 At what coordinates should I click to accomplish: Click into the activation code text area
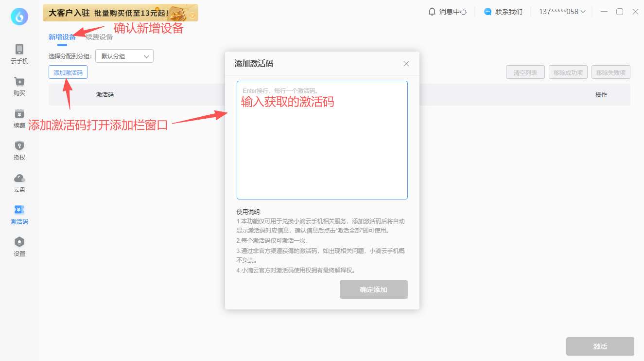pos(322,146)
